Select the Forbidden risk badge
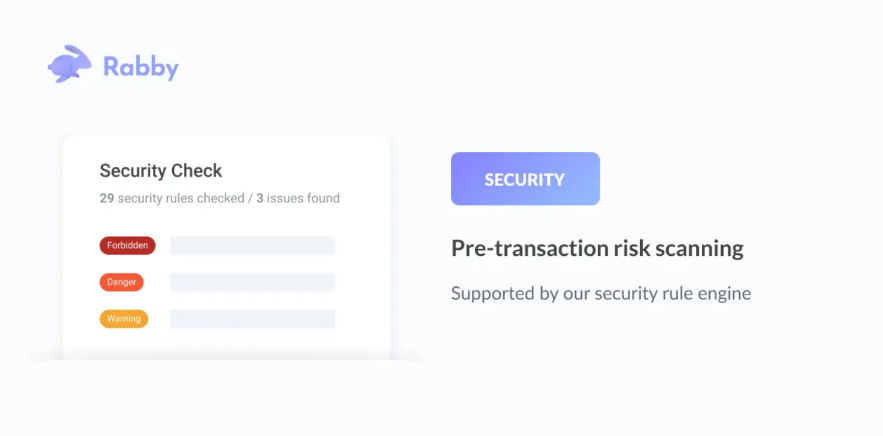This screenshot has width=883, height=436. [x=127, y=246]
